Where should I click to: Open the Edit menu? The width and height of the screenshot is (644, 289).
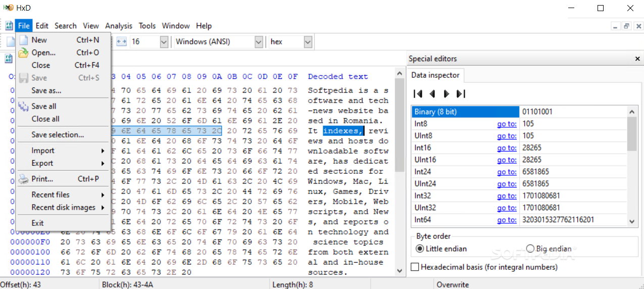[42, 26]
